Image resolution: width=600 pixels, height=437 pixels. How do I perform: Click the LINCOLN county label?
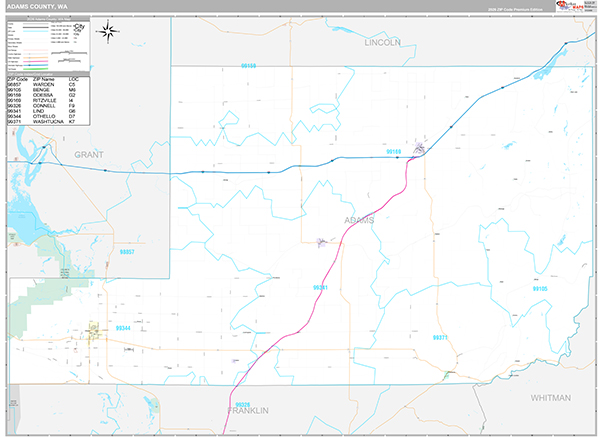pyautogui.click(x=382, y=42)
